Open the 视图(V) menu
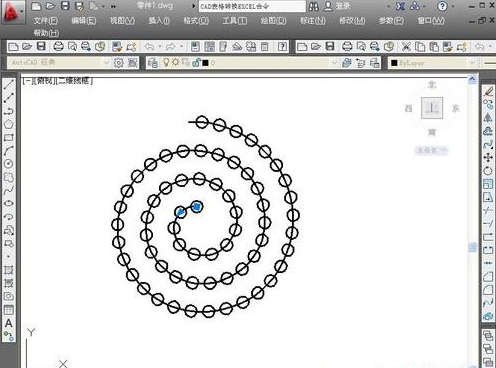Image resolution: width=496 pixels, height=368 pixels. coord(122,21)
